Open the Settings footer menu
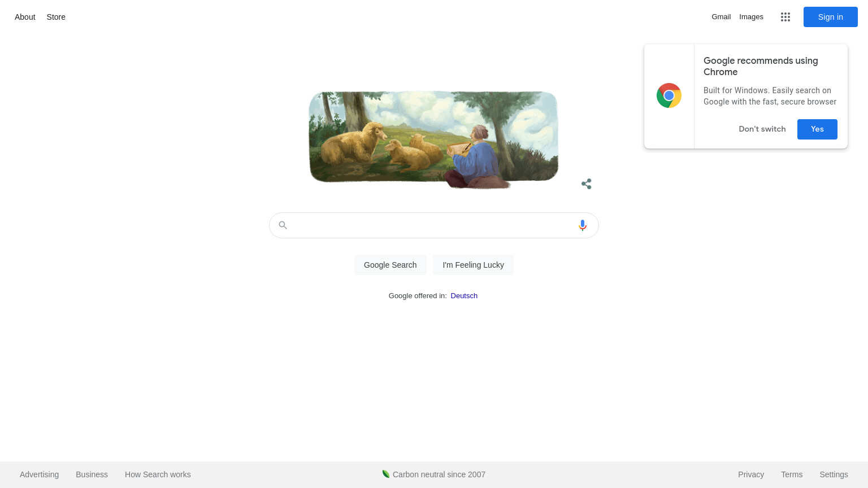This screenshot has width=868, height=488. 834,474
